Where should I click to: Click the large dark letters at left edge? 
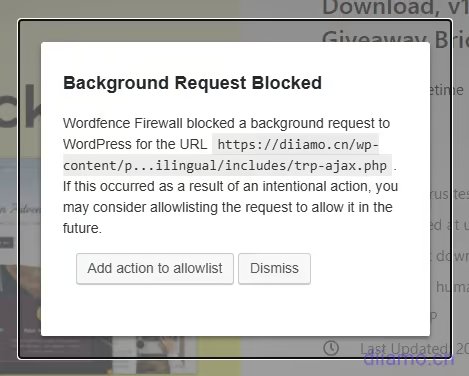click(x=20, y=106)
